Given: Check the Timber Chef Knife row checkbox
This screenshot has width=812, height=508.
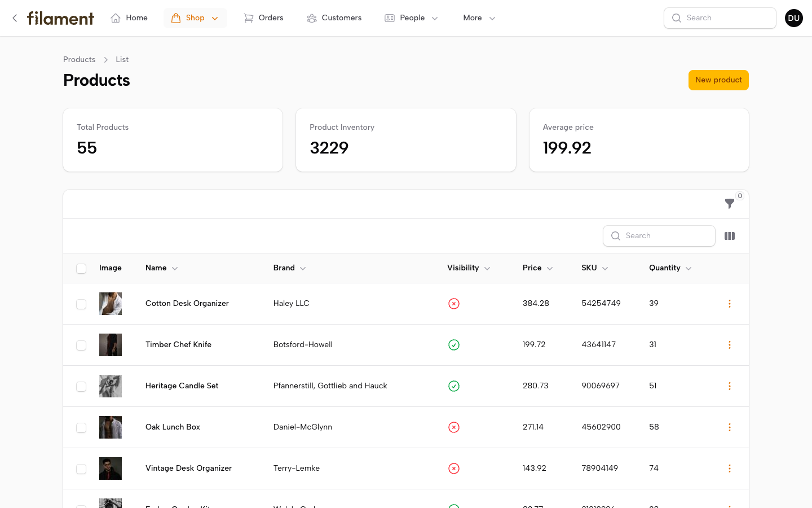Looking at the screenshot, I should [81, 345].
